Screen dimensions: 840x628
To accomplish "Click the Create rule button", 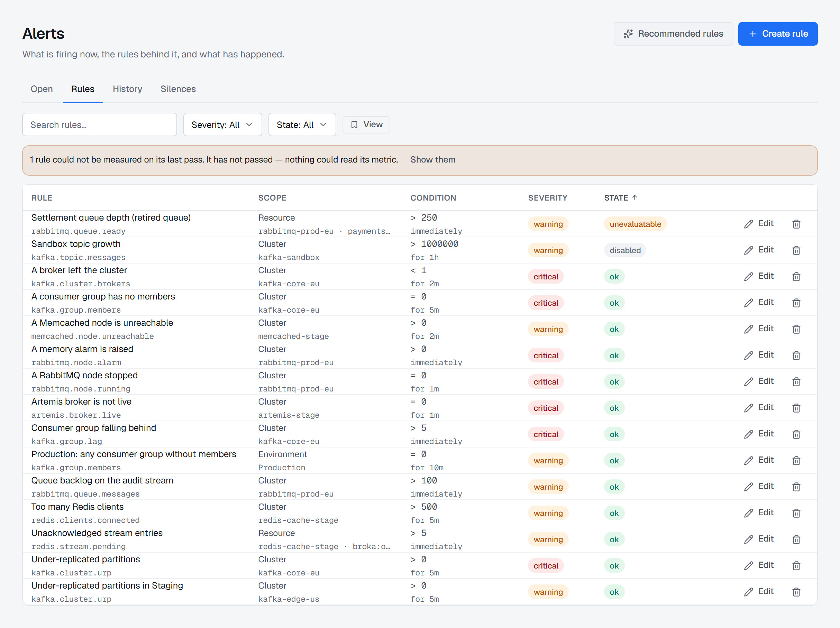I will pyautogui.click(x=778, y=34).
